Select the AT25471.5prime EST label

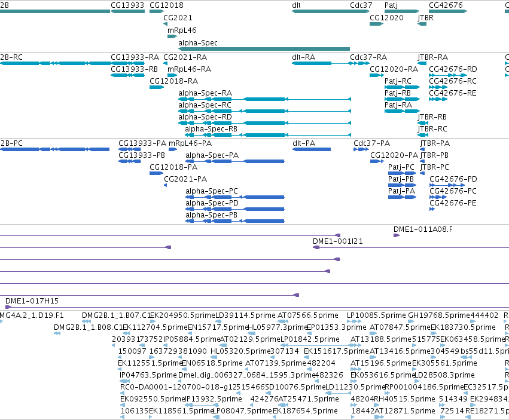coord(309,399)
